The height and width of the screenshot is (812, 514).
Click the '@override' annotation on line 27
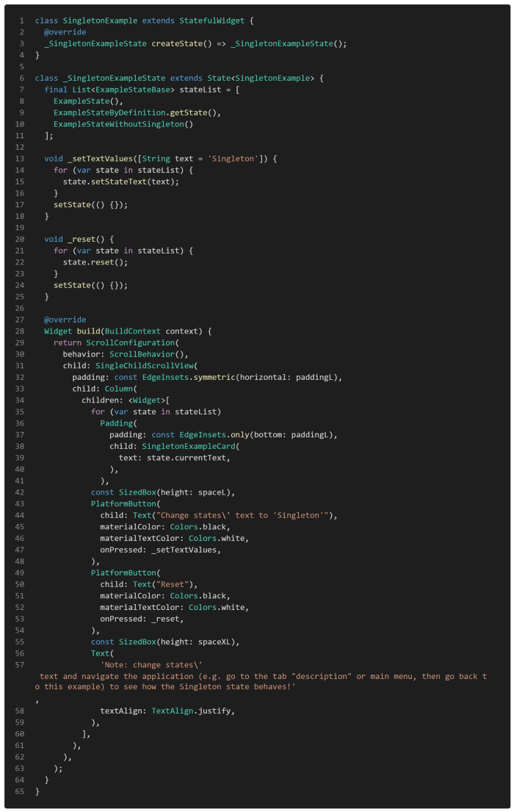pyautogui.click(x=65, y=320)
